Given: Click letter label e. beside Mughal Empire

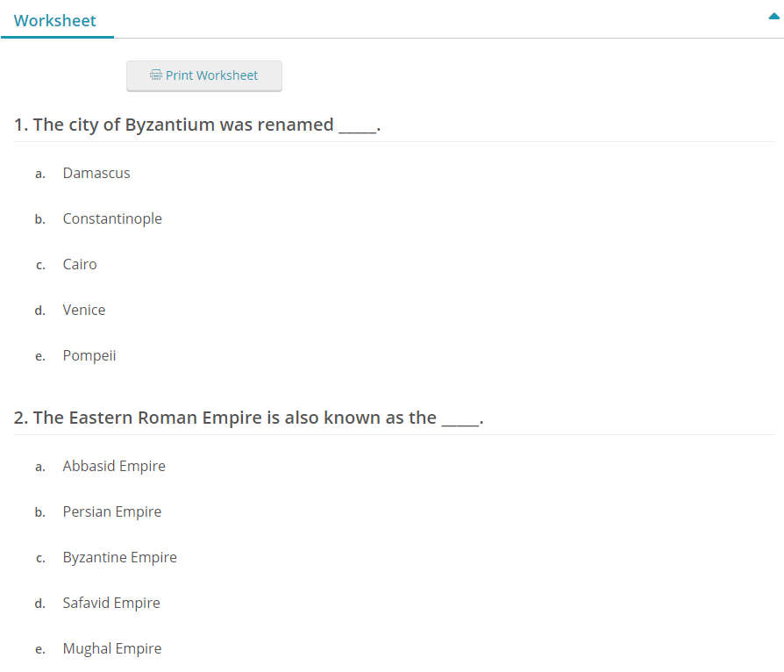Looking at the screenshot, I should (x=40, y=649).
